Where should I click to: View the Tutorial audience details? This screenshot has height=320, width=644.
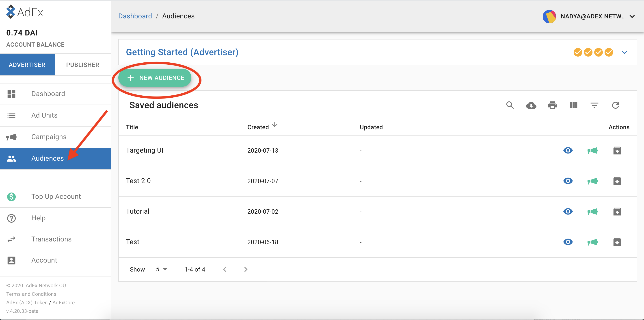click(568, 212)
